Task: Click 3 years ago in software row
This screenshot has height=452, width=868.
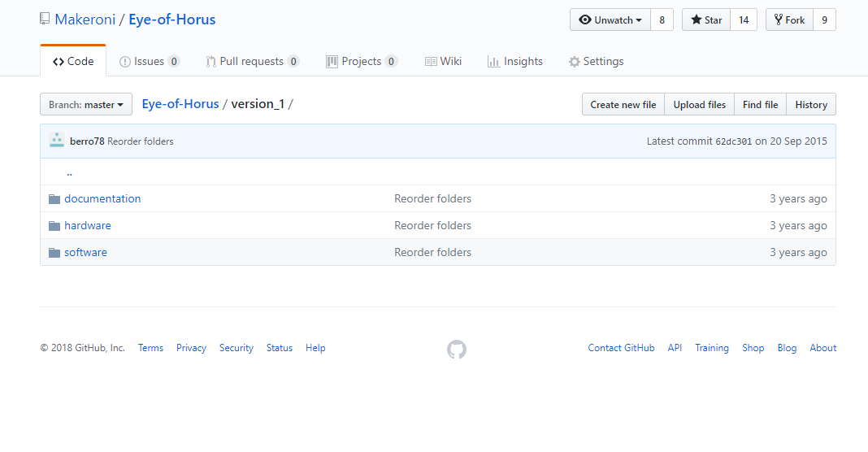Action: click(798, 253)
